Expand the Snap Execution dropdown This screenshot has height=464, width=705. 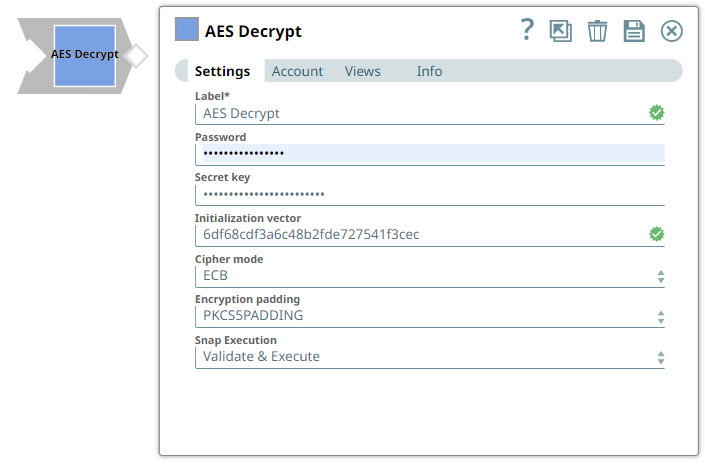(429, 357)
